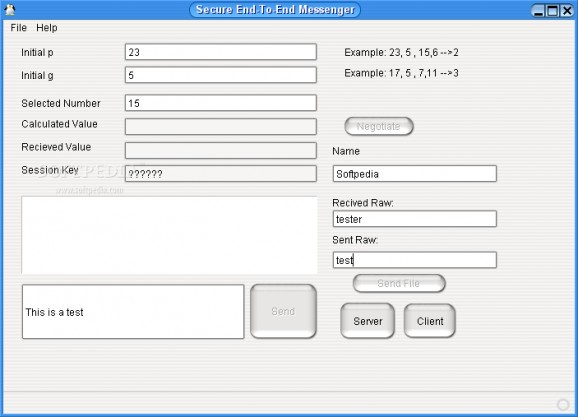The width and height of the screenshot is (578, 417).
Task: Minimize the Secure End To End Messenger window
Action: (x=539, y=11)
